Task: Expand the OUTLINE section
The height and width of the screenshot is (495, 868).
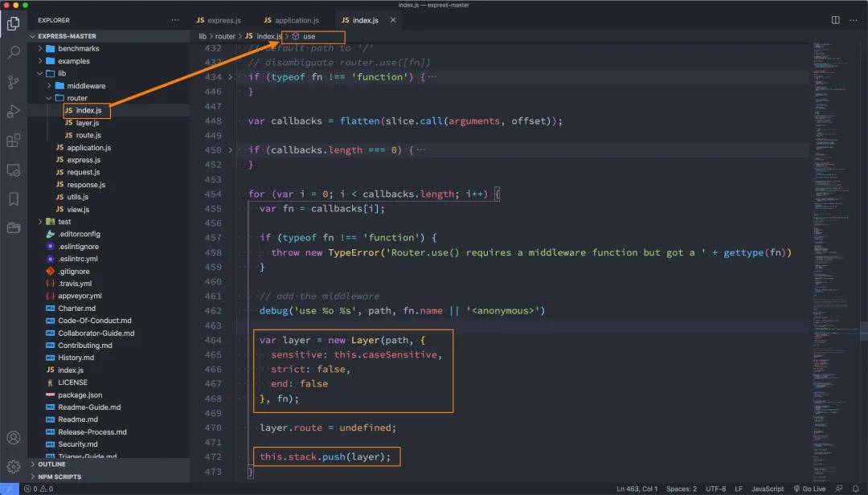Action: 51,464
